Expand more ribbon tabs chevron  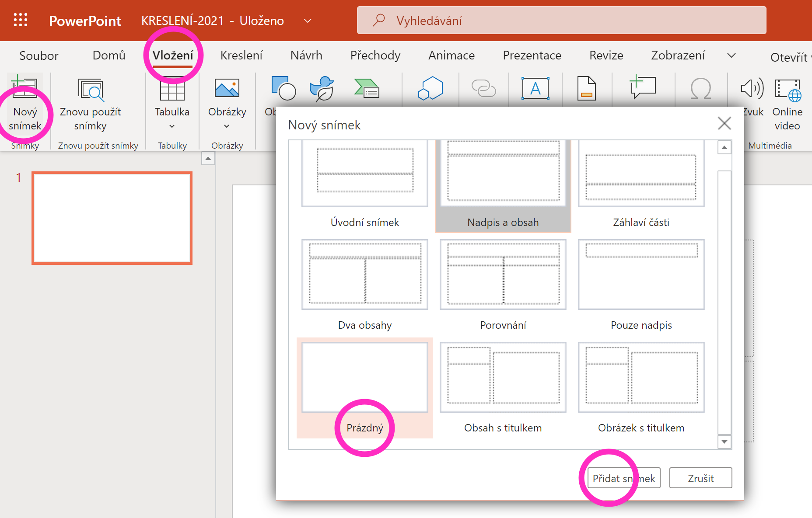pos(731,56)
